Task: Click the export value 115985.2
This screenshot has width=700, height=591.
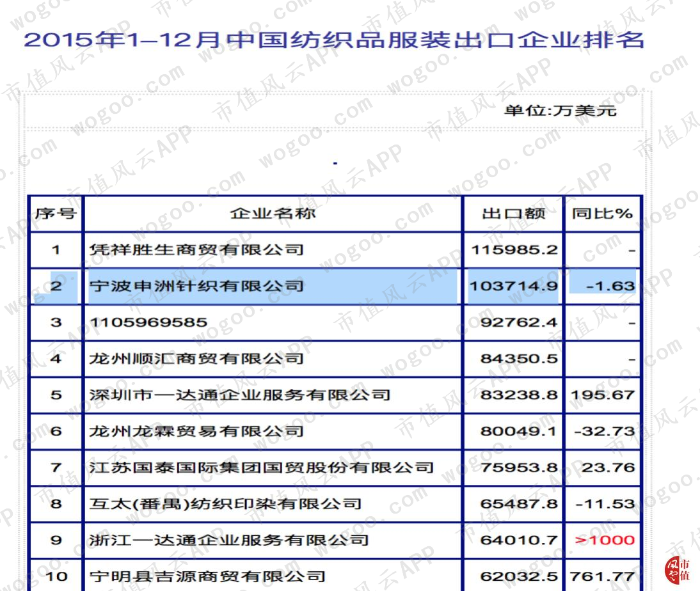Action: (514, 249)
